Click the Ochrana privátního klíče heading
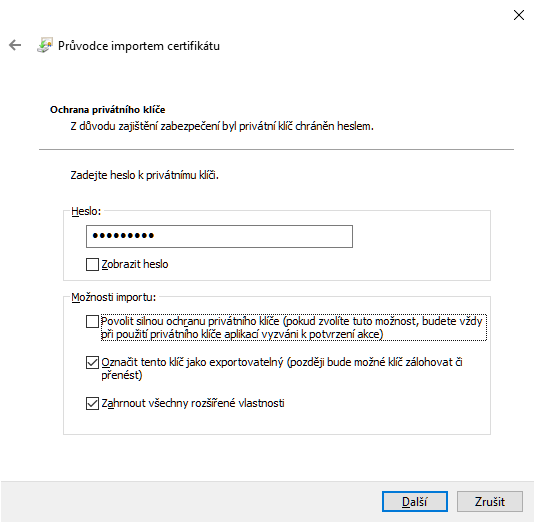The width and height of the screenshot is (535, 523). tap(107, 110)
